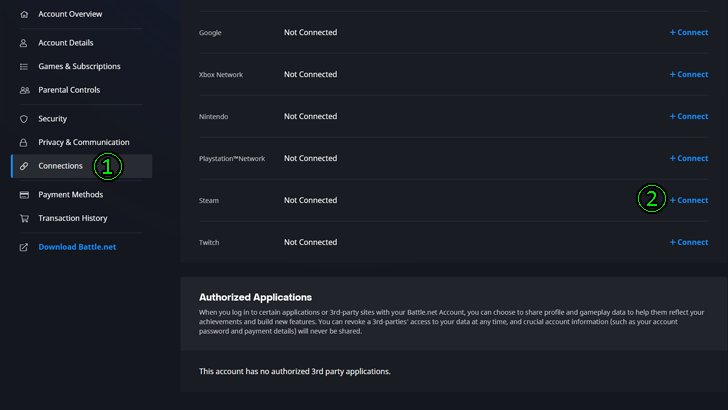This screenshot has height=410, width=728.
Task: Click Not Connected status in Google row
Action: [311, 33]
